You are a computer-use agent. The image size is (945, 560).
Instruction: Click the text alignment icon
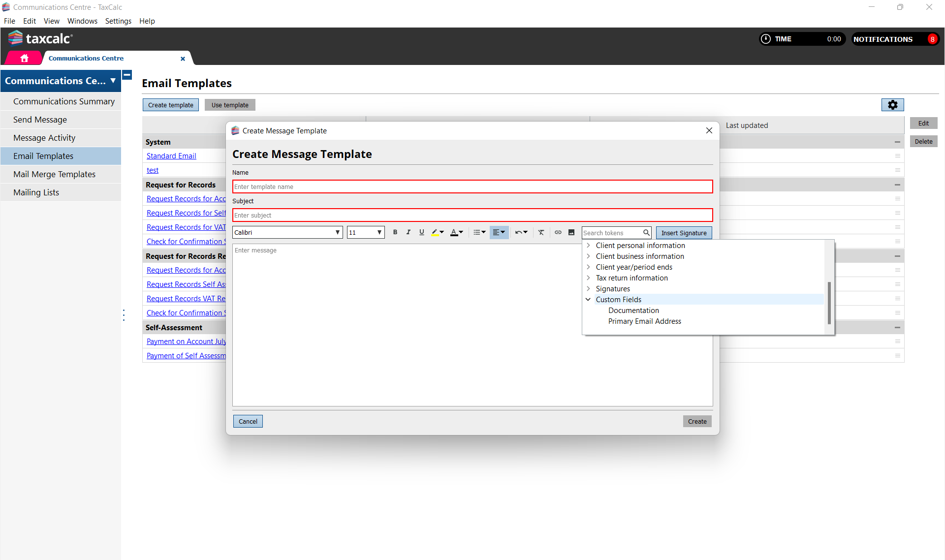[496, 232]
